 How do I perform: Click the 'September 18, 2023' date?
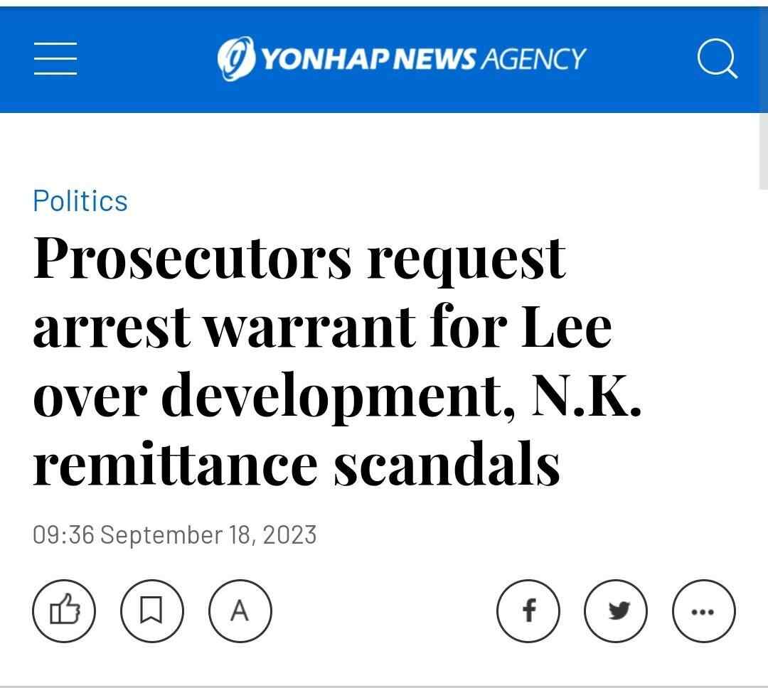click(208, 534)
